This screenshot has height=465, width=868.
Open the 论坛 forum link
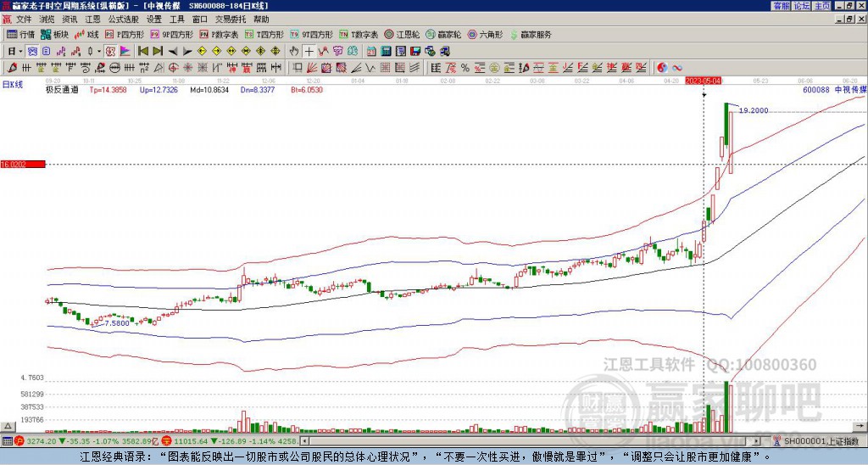tap(801, 6)
